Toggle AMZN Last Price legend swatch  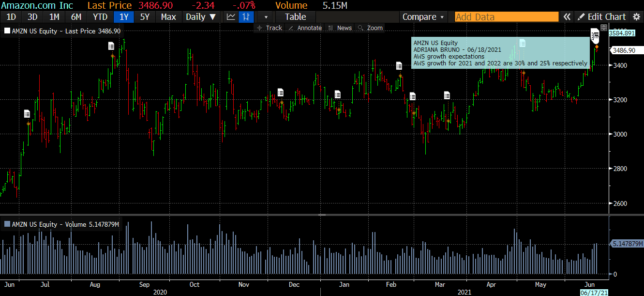coord(7,31)
